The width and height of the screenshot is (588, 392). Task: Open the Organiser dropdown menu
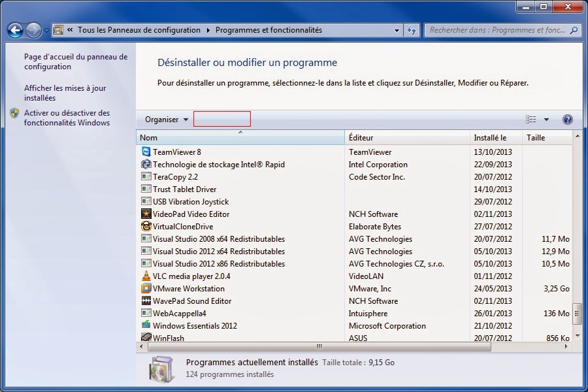tap(167, 120)
